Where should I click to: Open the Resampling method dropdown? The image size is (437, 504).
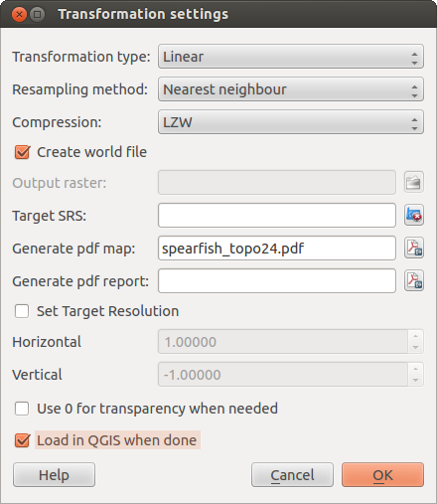pos(291,89)
